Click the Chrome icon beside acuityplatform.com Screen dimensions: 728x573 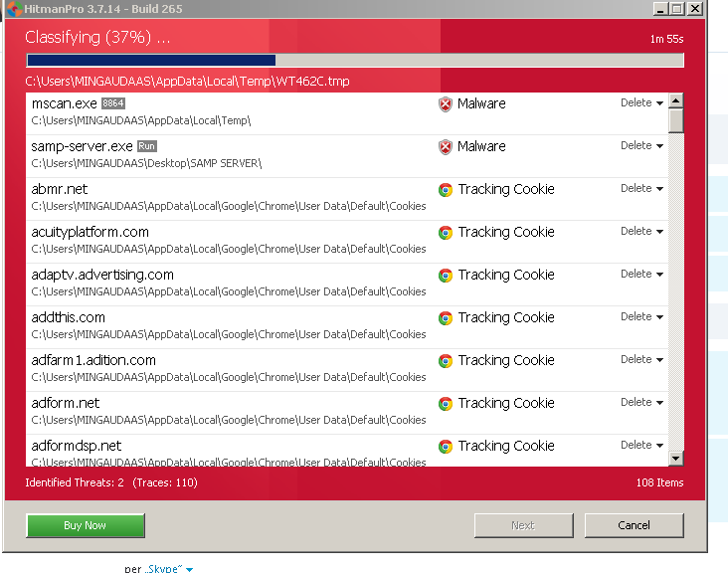coord(446,233)
